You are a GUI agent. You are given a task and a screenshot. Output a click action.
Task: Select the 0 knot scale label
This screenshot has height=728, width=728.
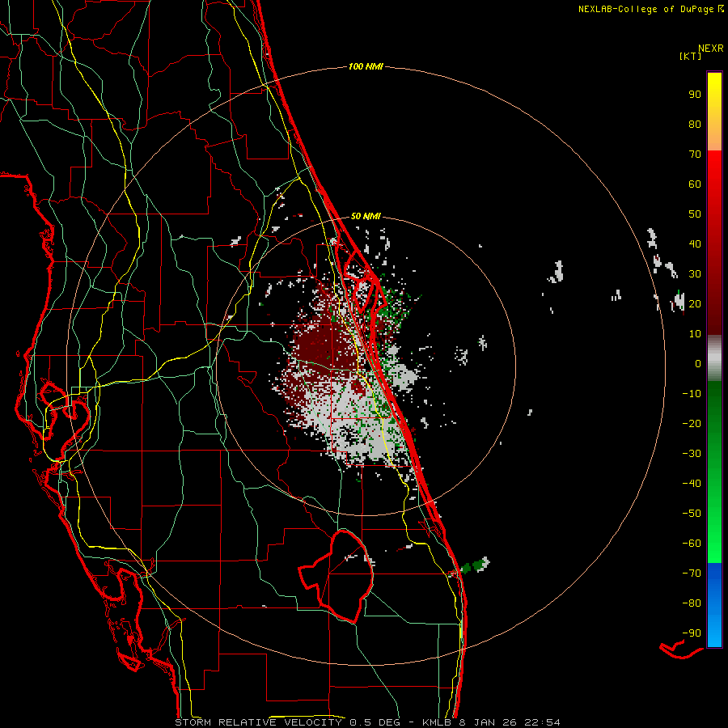[698, 364]
